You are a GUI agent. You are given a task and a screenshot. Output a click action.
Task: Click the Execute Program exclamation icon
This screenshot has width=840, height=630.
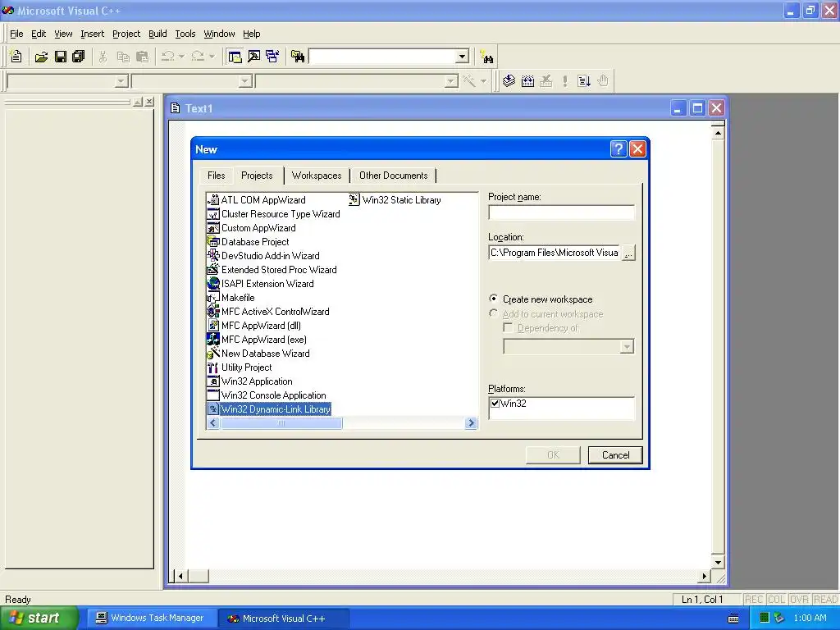(564, 81)
